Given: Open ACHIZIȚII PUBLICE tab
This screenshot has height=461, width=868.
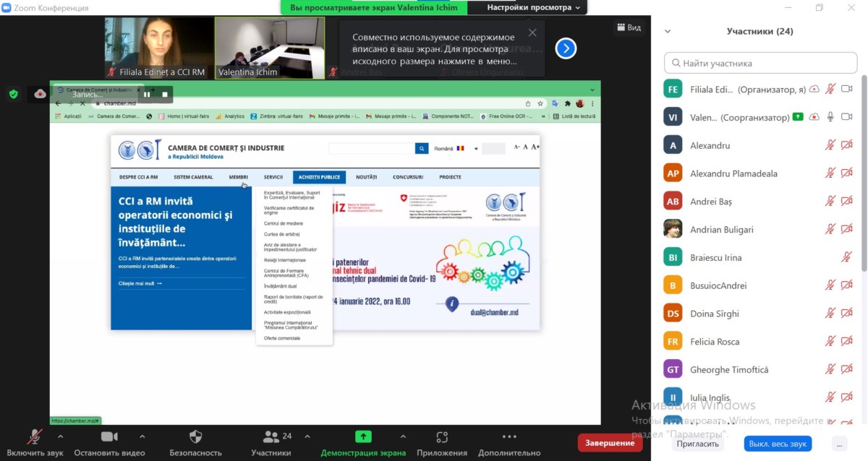Looking at the screenshot, I should [x=319, y=177].
